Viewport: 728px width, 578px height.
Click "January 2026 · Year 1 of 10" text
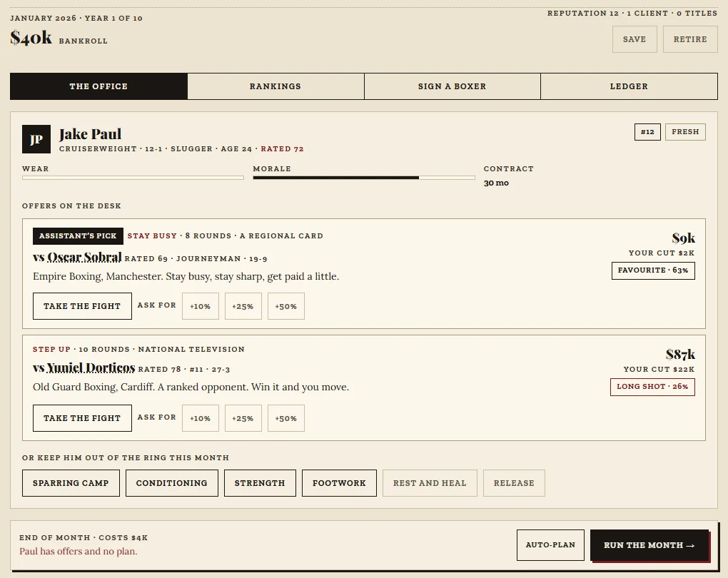click(76, 18)
